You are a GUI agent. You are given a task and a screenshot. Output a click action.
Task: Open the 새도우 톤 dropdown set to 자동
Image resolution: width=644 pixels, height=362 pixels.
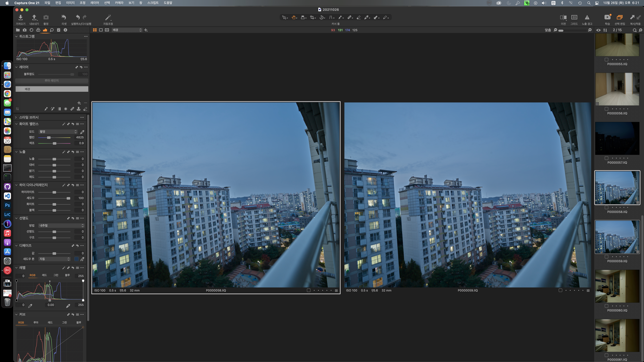pos(54,259)
